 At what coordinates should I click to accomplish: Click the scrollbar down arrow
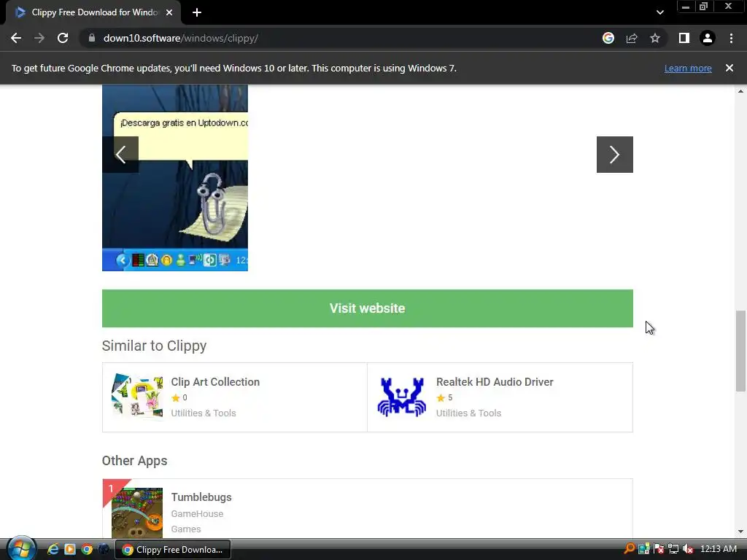coord(740,532)
